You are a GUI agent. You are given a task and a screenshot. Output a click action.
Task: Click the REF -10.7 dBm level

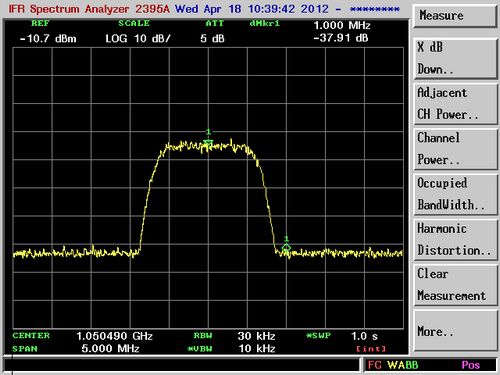pyautogui.click(x=48, y=39)
